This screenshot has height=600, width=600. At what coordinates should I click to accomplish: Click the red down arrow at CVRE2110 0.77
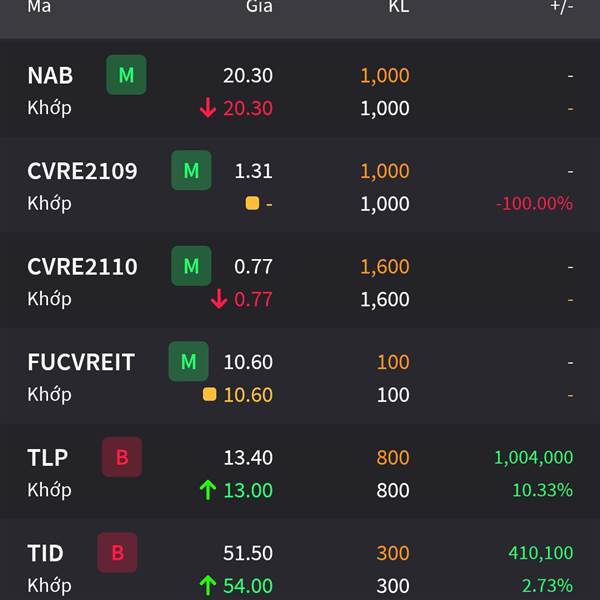pos(219,299)
